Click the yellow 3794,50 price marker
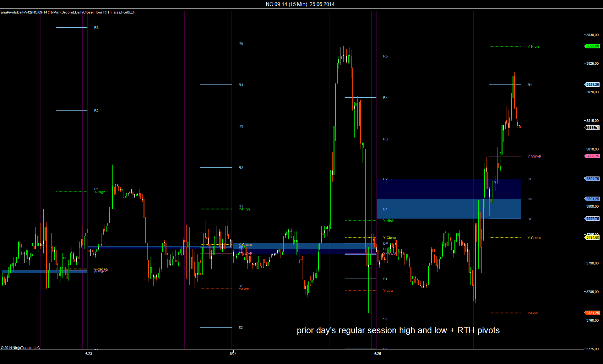Image resolution: width=603 pixels, height=364 pixels. point(592,237)
